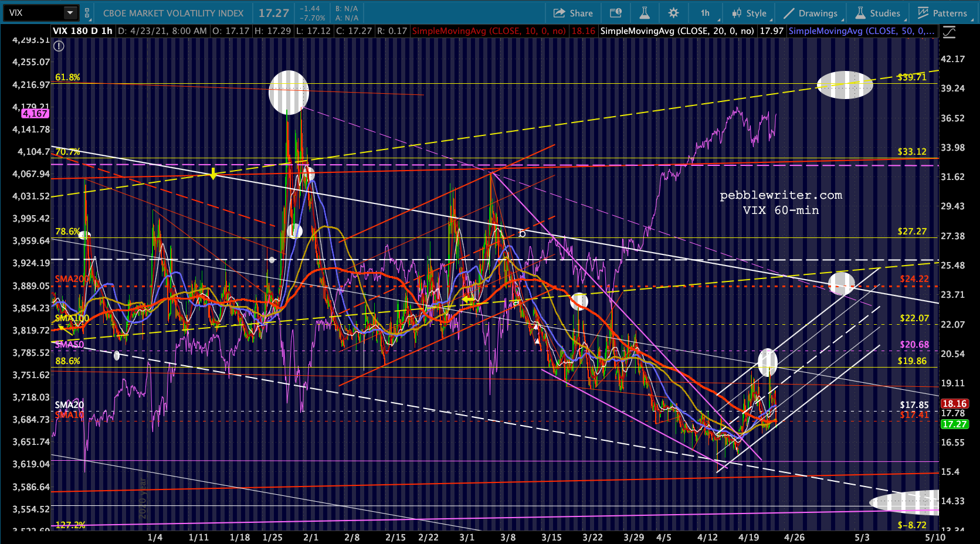980x544 pixels.
Task: Click the white SimpleMovingAvg CLOSE 20 label
Action: tap(677, 30)
